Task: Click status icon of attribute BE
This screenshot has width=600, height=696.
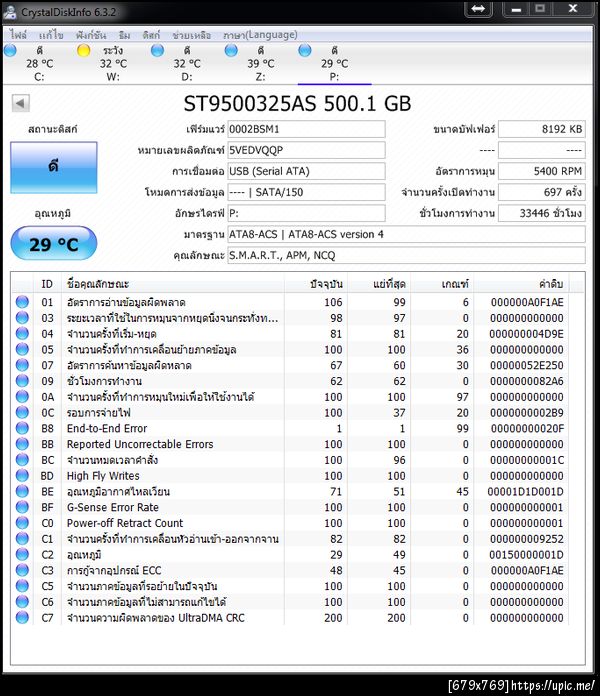Action: pyautogui.click(x=22, y=491)
